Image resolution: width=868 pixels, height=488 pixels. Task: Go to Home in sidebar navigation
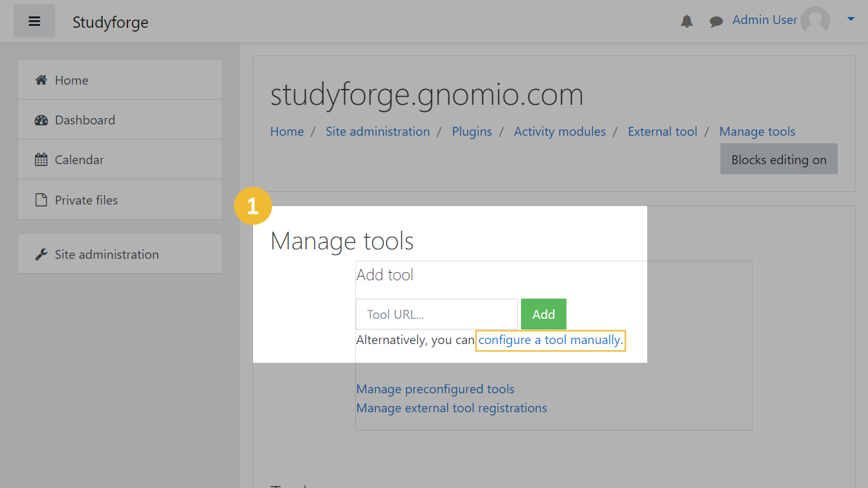(x=120, y=80)
